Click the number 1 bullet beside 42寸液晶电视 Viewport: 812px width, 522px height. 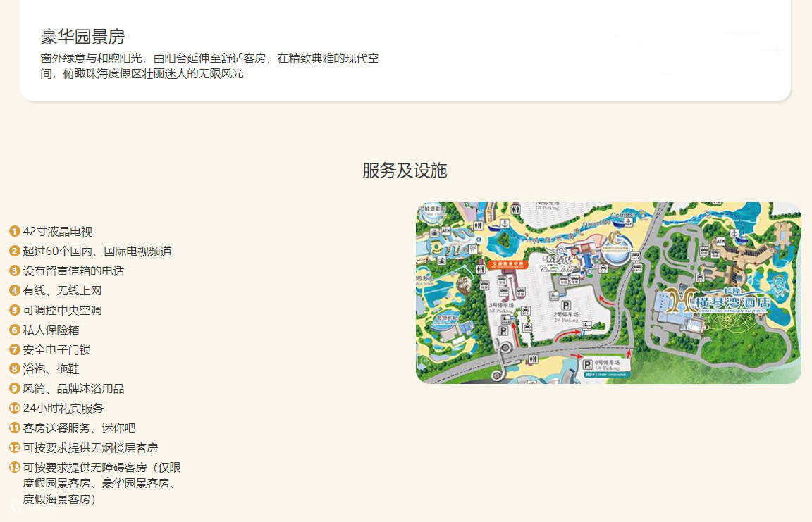[x=14, y=232]
